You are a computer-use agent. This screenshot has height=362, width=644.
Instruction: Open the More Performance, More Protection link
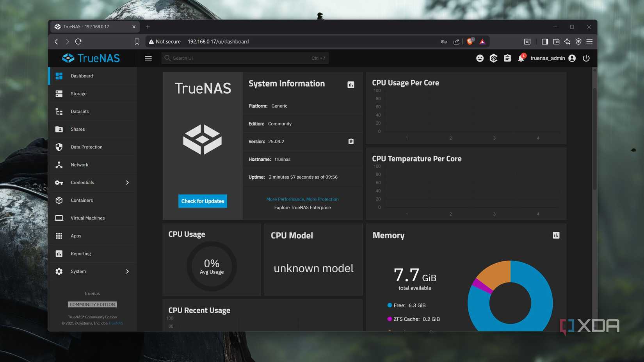coord(302,199)
